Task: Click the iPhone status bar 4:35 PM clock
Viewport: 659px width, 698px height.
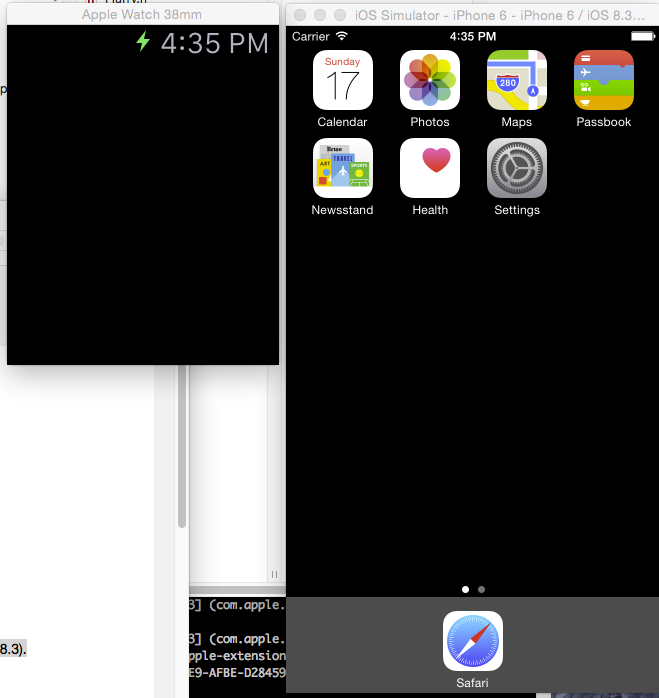Action: (472, 36)
